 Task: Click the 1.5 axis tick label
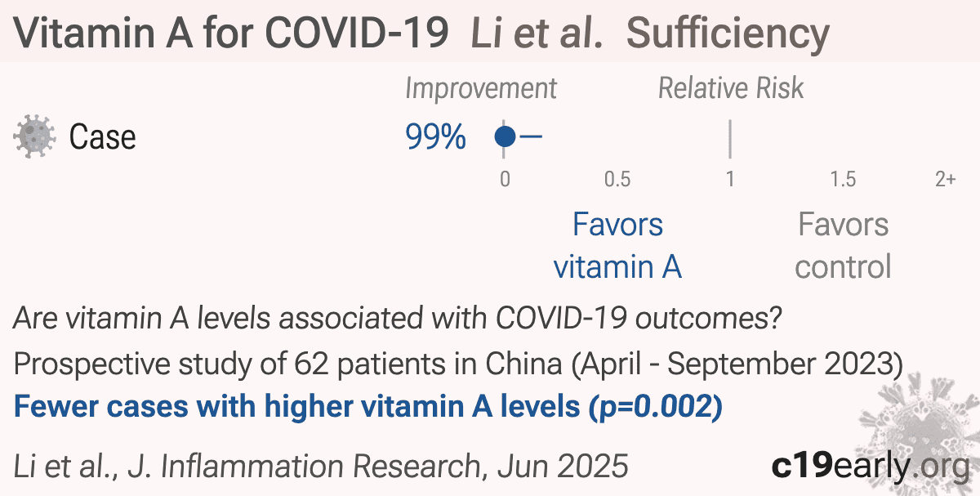(842, 179)
